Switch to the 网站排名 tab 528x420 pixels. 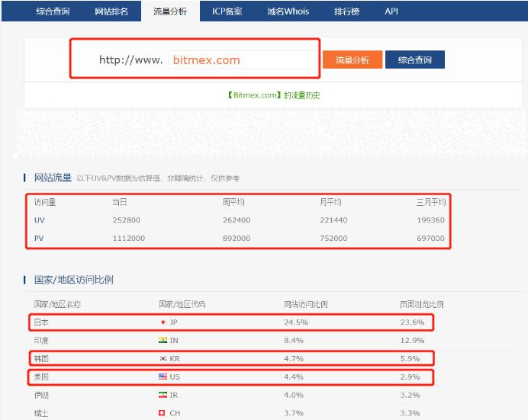tap(111, 11)
